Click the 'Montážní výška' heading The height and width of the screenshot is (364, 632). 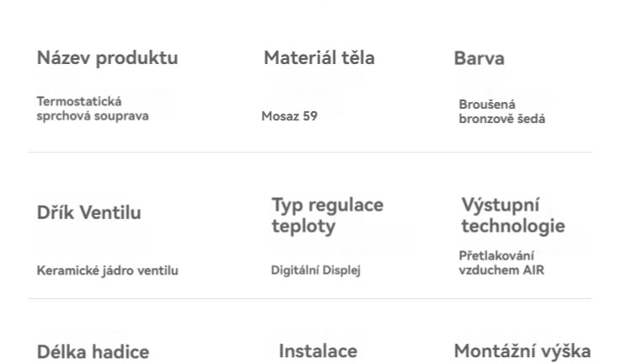(522, 351)
